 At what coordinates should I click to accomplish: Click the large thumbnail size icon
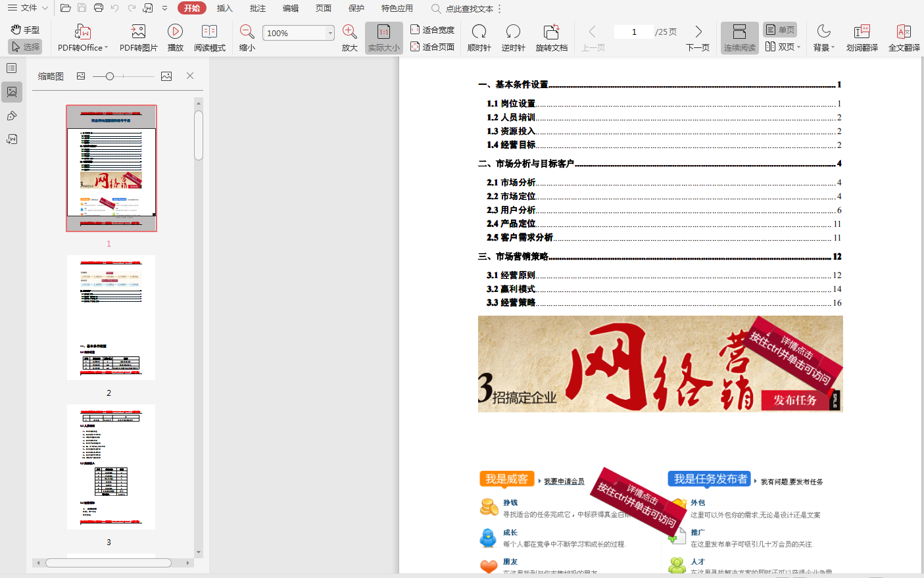click(166, 76)
